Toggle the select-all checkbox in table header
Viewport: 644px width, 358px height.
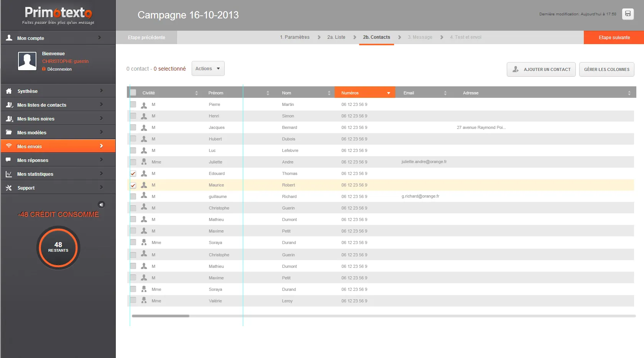pyautogui.click(x=133, y=92)
